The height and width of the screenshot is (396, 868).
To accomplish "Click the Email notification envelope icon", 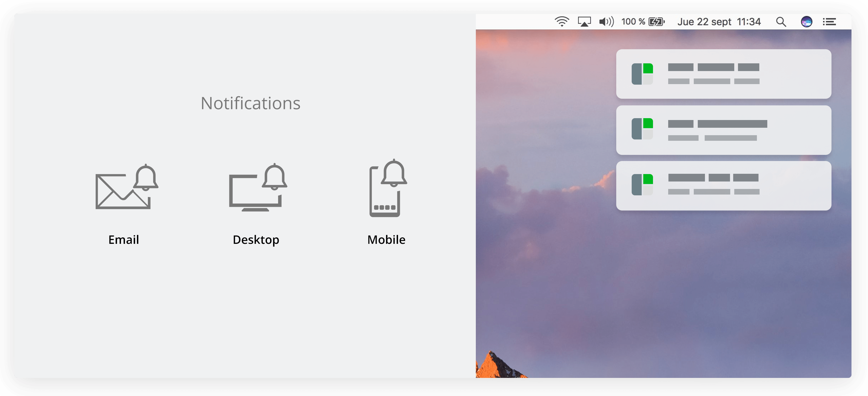I will [x=127, y=187].
